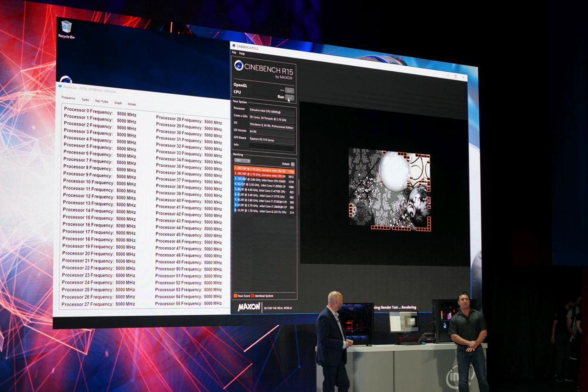Click the Processor 55 Frequency row

pos(188,303)
